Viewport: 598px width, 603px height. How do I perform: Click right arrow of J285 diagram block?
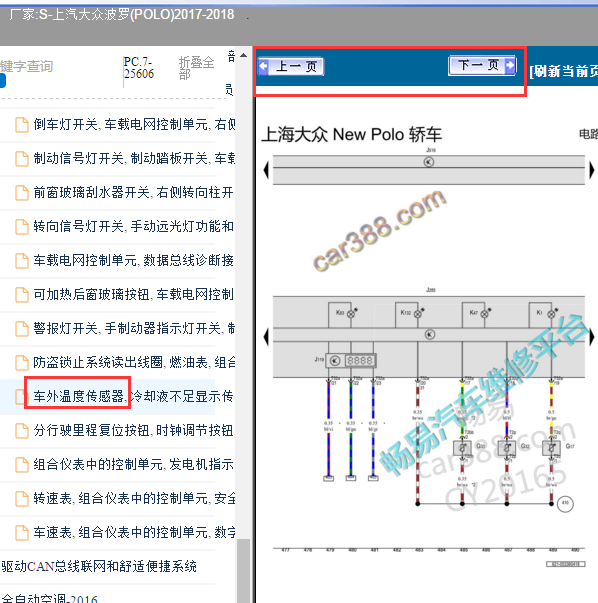tap(592, 337)
